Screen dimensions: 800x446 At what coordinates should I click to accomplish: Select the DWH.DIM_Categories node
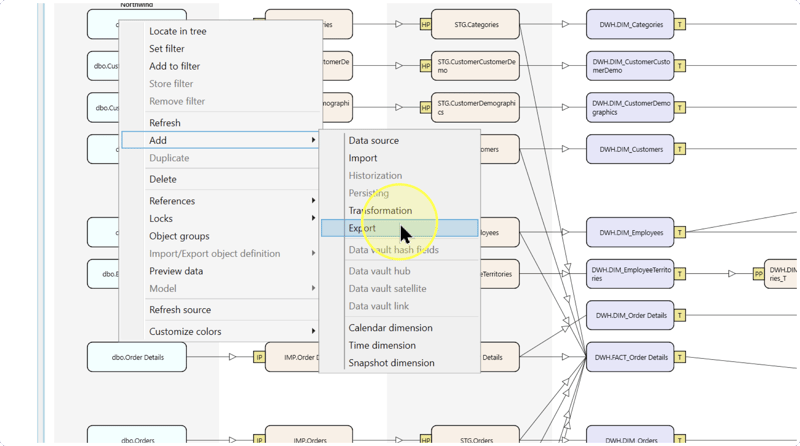pos(630,24)
